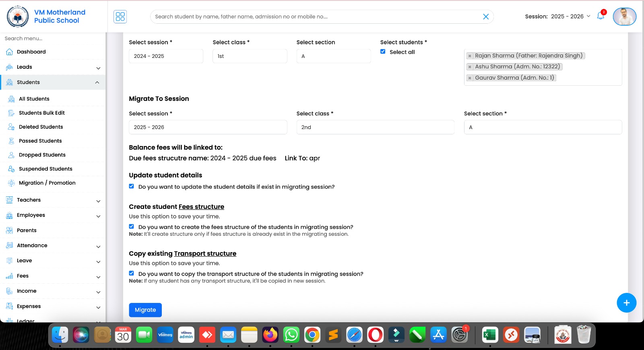Click the Migration / Promotion icon
Image resolution: width=644 pixels, height=350 pixels.
[x=11, y=183]
